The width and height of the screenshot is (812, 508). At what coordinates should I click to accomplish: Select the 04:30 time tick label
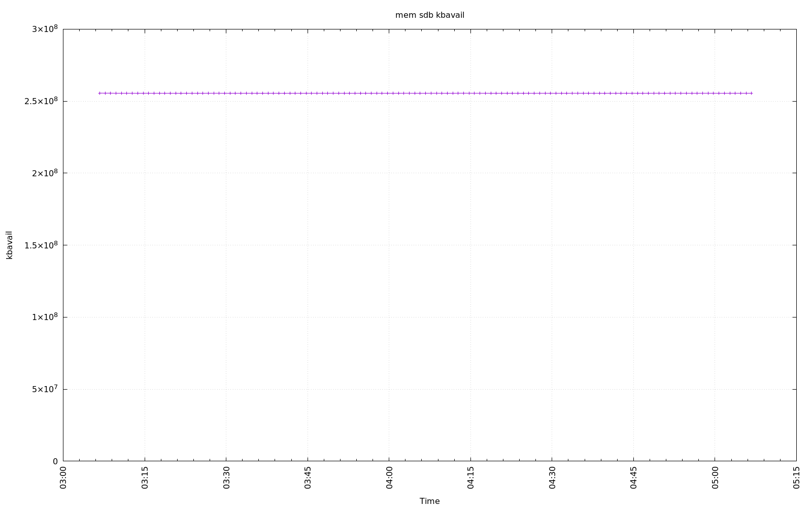point(552,478)
